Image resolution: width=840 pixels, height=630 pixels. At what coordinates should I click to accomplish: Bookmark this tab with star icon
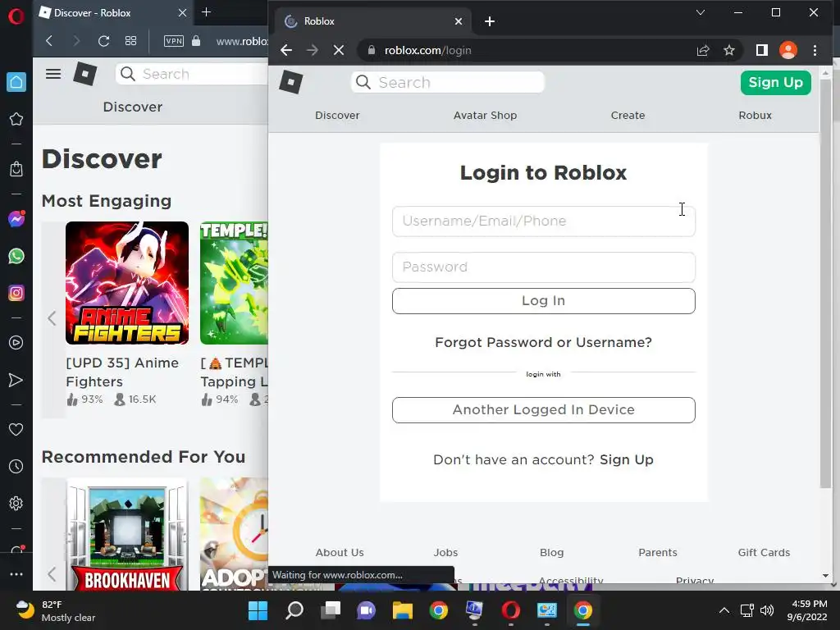(729, 50)
